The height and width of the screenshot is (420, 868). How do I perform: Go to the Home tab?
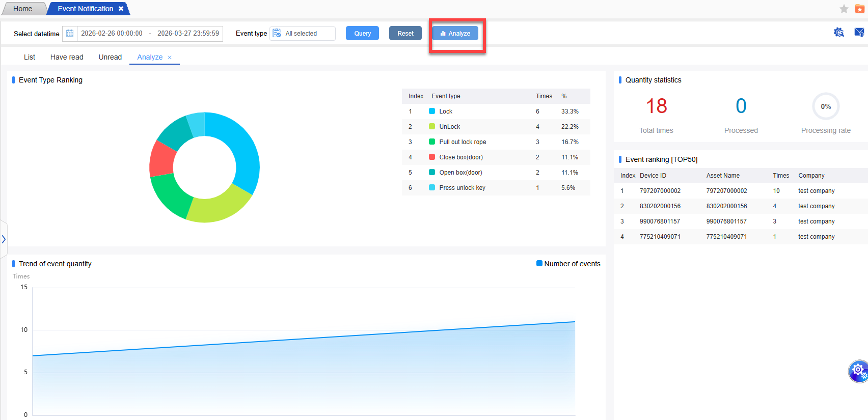(23, 9)
